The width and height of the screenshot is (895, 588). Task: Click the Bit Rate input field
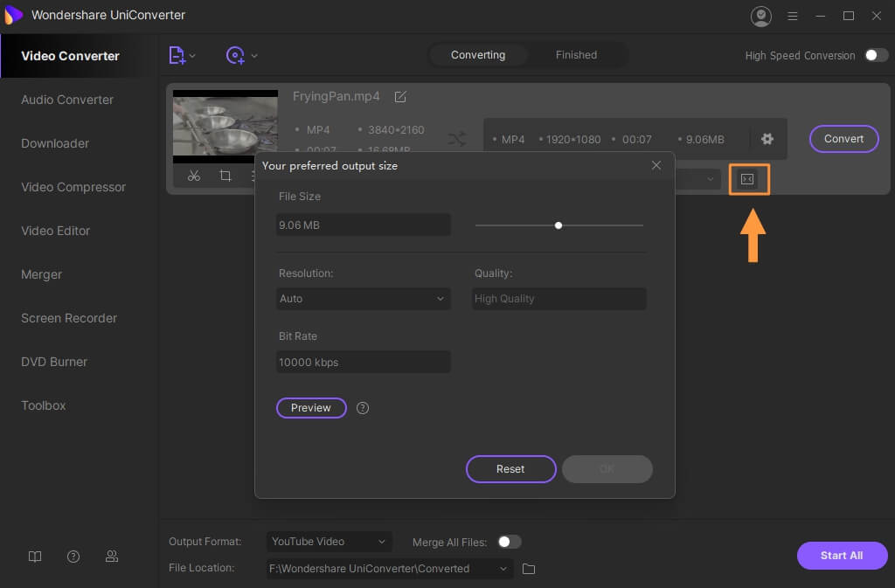364,362
